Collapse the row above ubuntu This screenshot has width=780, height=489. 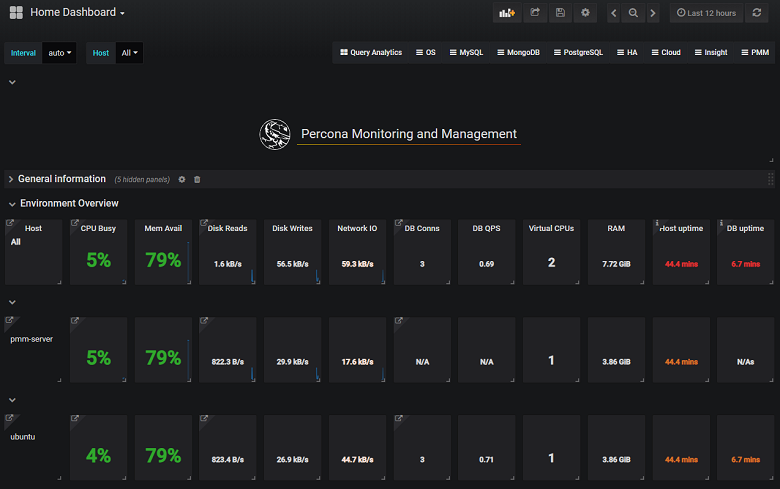coord(12,400)
